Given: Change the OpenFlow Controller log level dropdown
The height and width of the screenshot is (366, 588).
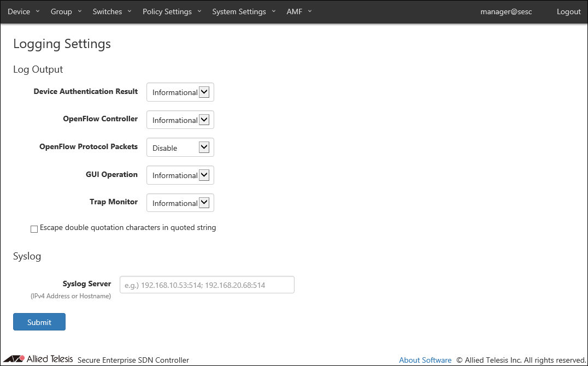Looking at the screenshot, I should (x=180, y=120).
